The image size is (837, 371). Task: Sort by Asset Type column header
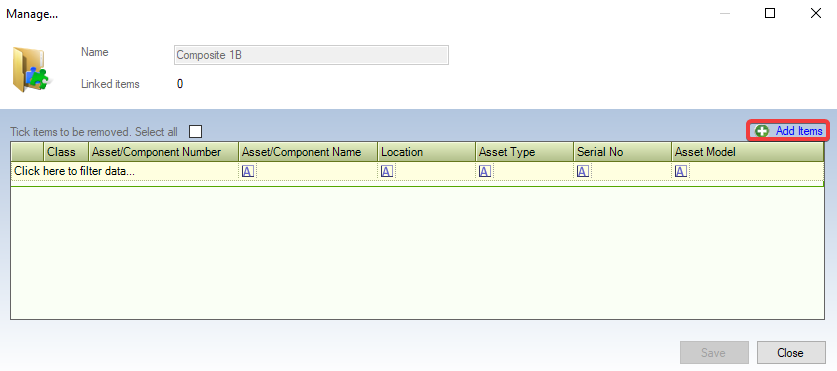524,152
